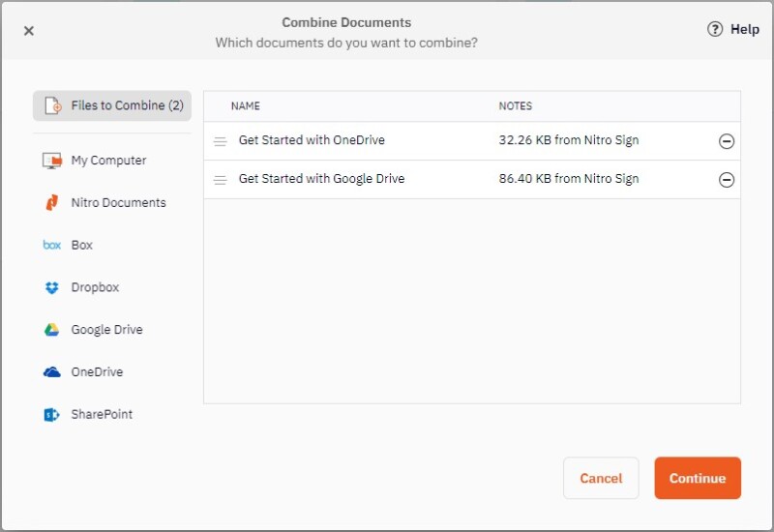Click the SharePoint logo icon
The height and width of the screenshot is (532, 774).
[x=52, y=415]
